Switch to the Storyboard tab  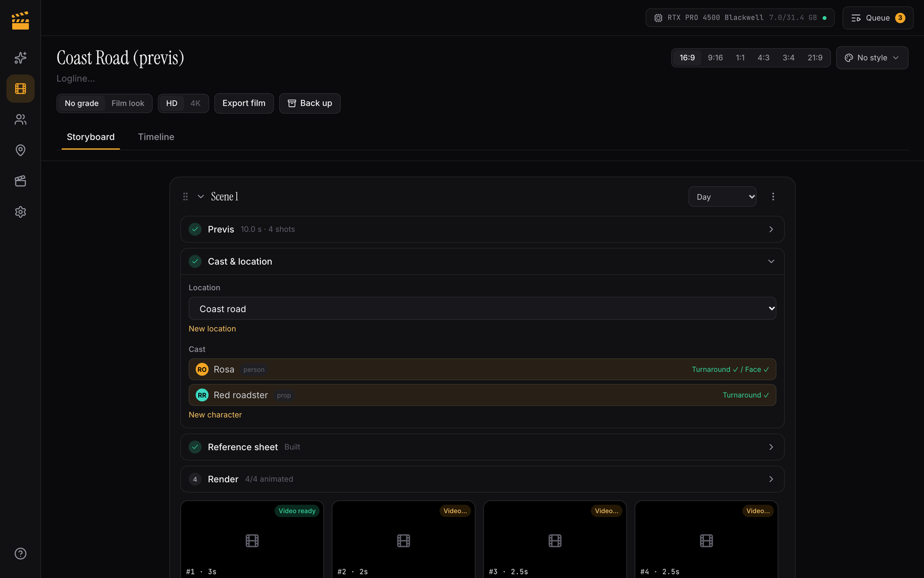pos(91,137)
